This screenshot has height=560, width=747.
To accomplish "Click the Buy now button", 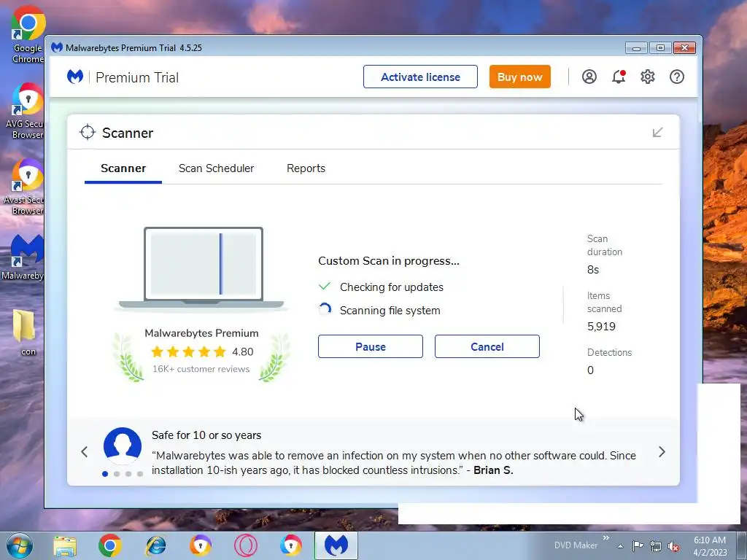I will [x=519, y=77].
